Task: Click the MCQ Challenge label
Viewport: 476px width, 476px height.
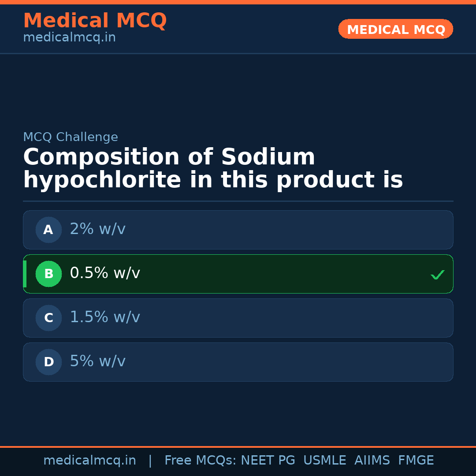Action: pyautogui.click(x=71, y=137)
